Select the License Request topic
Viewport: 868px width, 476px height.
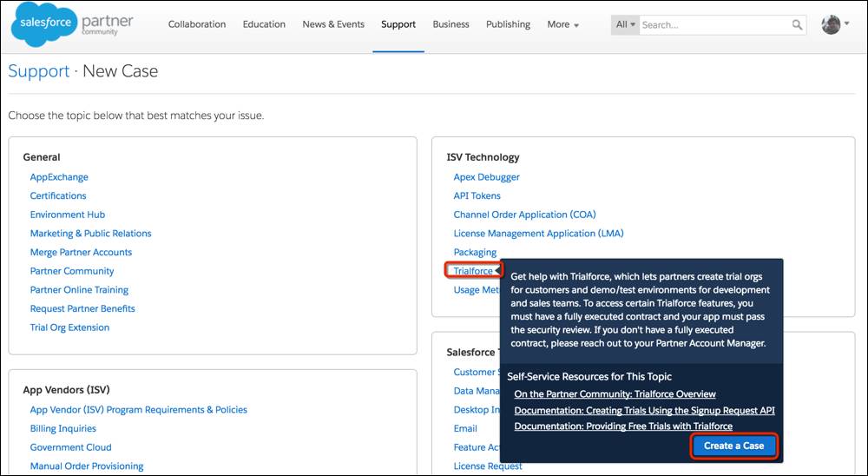point(488,466)
